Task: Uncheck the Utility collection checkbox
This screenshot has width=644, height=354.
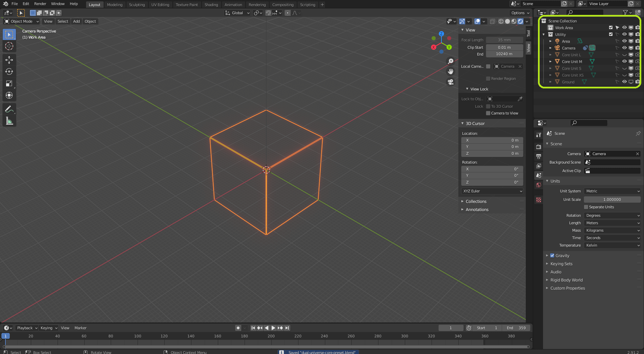Action: click(611, 34)
